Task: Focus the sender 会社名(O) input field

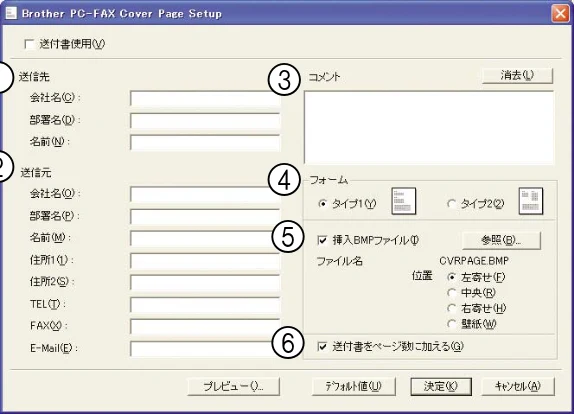Action: click(x=205, y=194)
